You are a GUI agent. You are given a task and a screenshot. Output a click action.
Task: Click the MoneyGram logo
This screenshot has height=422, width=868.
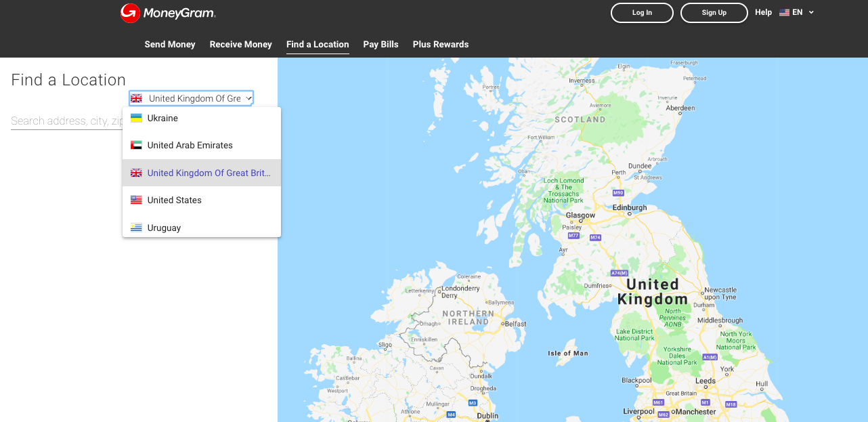(167, 12)
